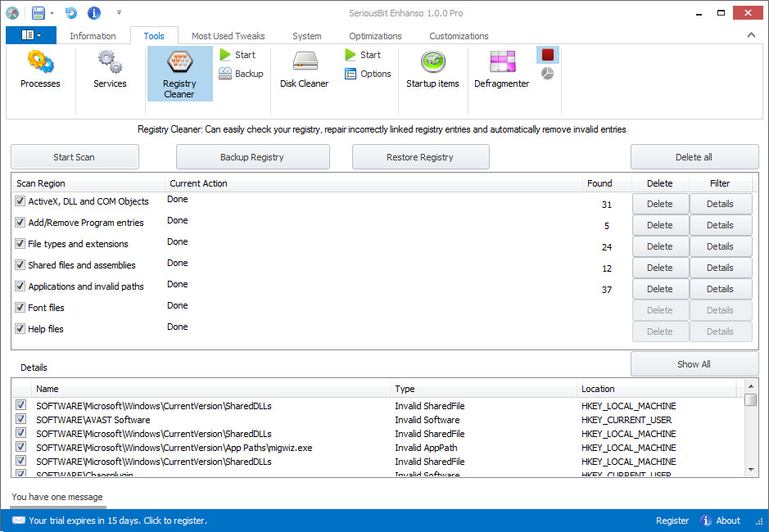Switch to the Customizations tab
769x532 pixels.
coord(459,36)
